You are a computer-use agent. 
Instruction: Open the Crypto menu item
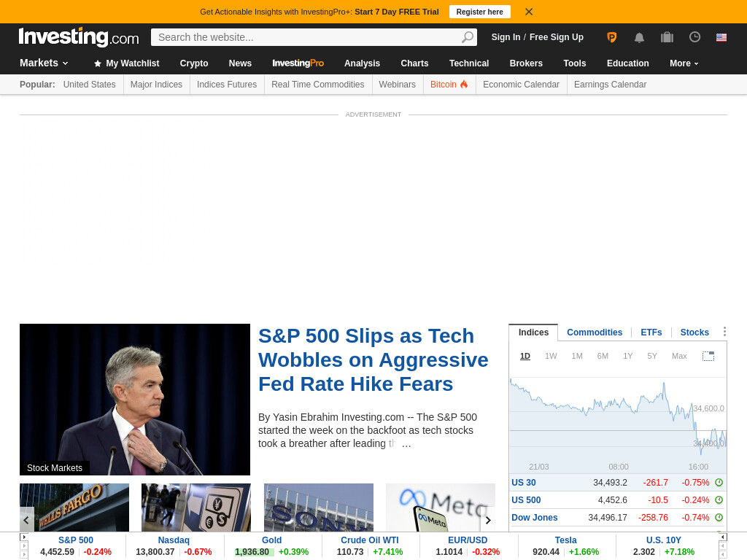pos(194,63)
